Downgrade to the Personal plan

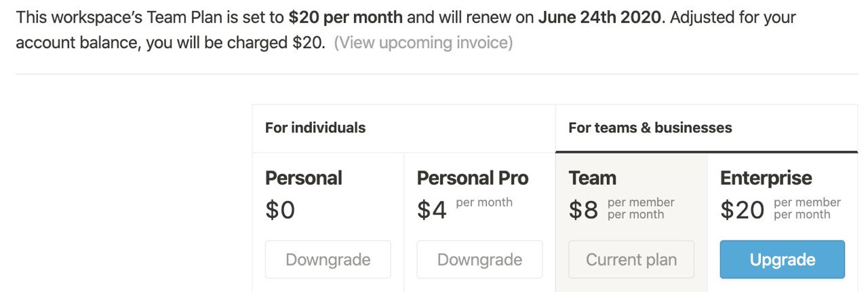tap(328, 259)
